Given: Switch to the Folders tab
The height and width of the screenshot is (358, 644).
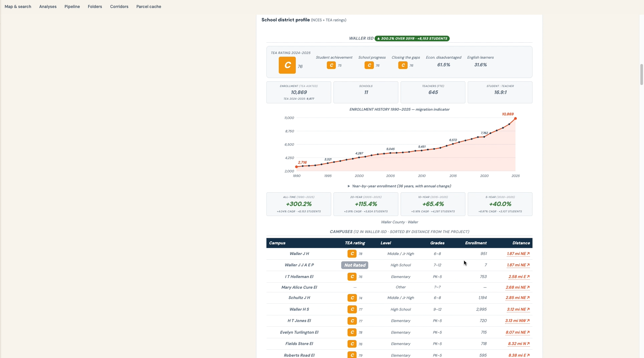Looking at the screenshot, I should coord(95,6).
